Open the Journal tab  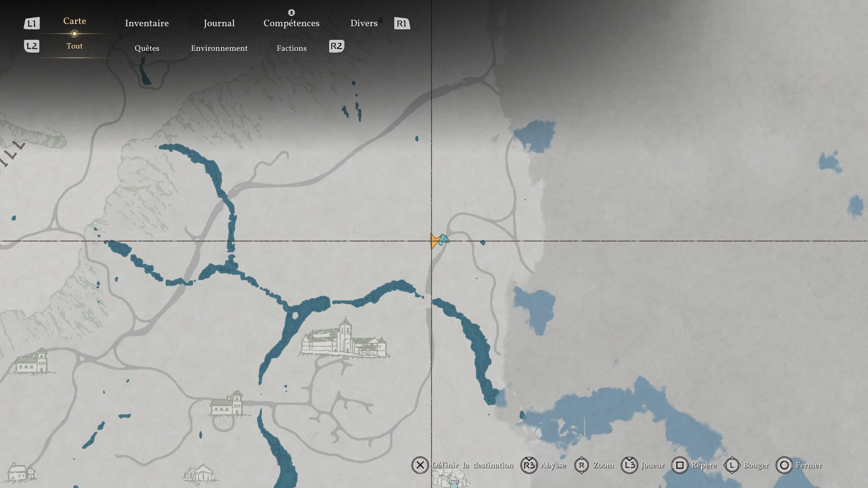click(x=219, y=23)
